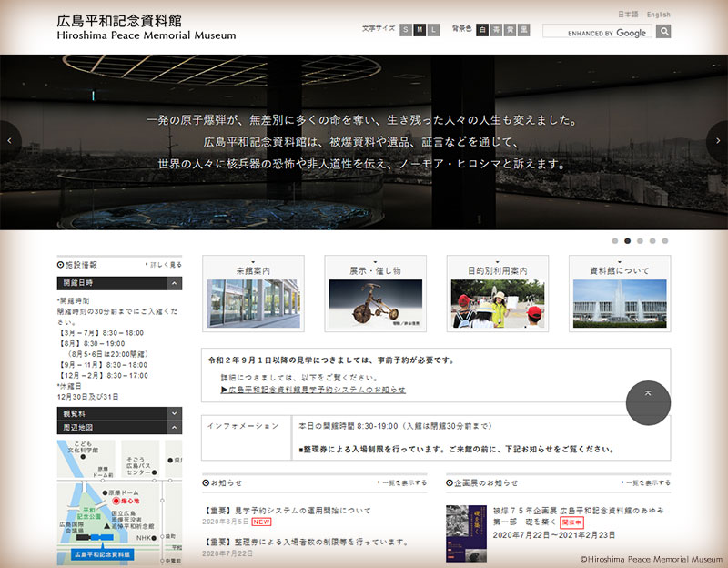The width and height of the screenshot is (728, 568).
Task: Select yellow background color 黄
Action: 510,30
